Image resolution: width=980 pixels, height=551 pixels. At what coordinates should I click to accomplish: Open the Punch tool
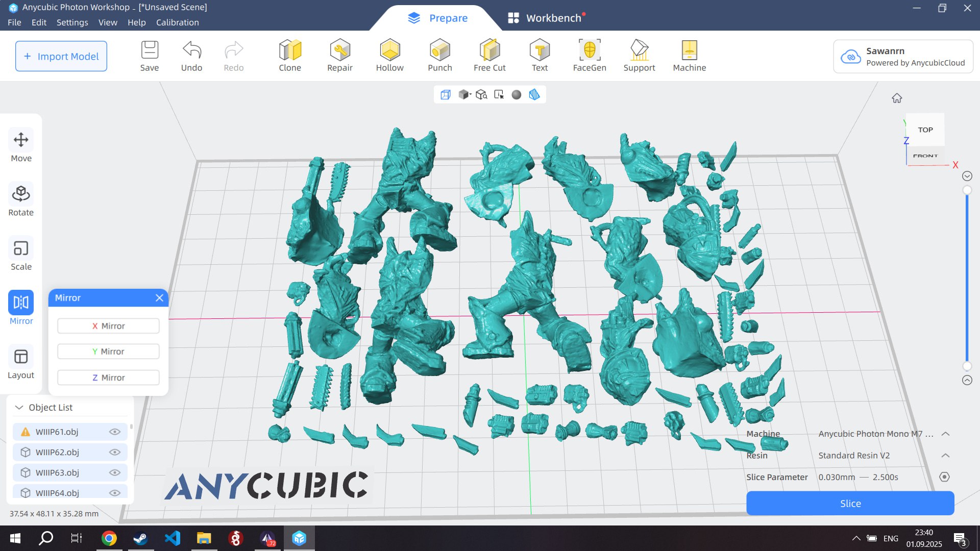tap(439, 56)
